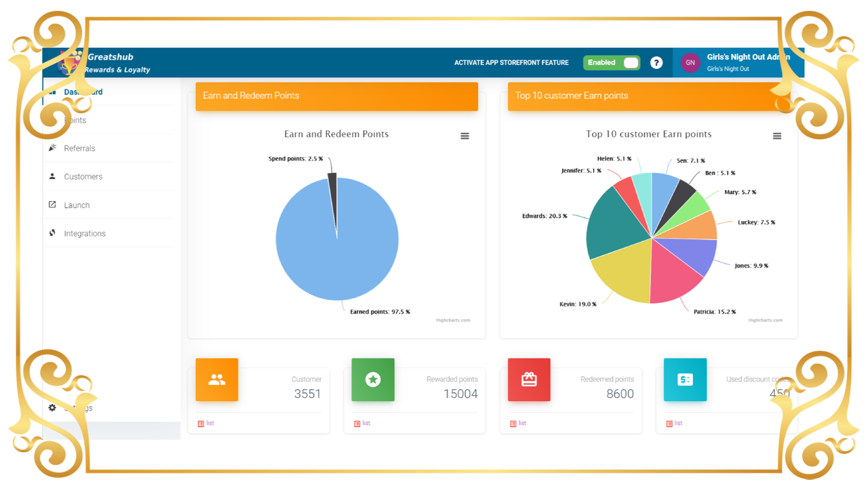Open the Girls's Night Out Admin account menu
Viewport: 868px width, 488px height.
pos(736,62)
